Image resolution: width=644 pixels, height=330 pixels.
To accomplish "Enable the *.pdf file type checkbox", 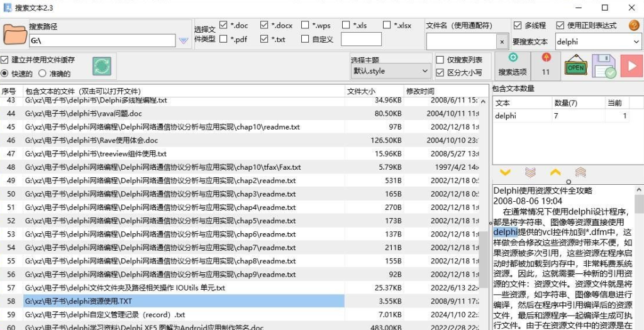I will tap(223, 39).
